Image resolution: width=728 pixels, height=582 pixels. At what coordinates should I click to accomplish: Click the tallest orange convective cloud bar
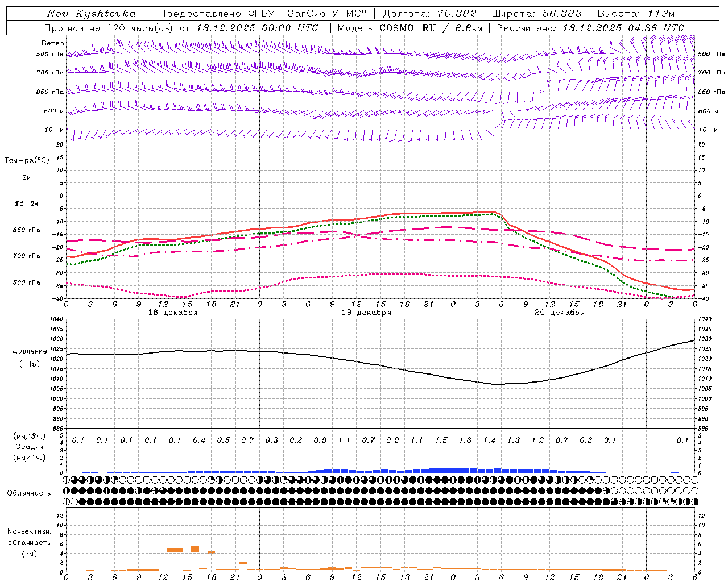pyautogui.click(x=195, y=549)
